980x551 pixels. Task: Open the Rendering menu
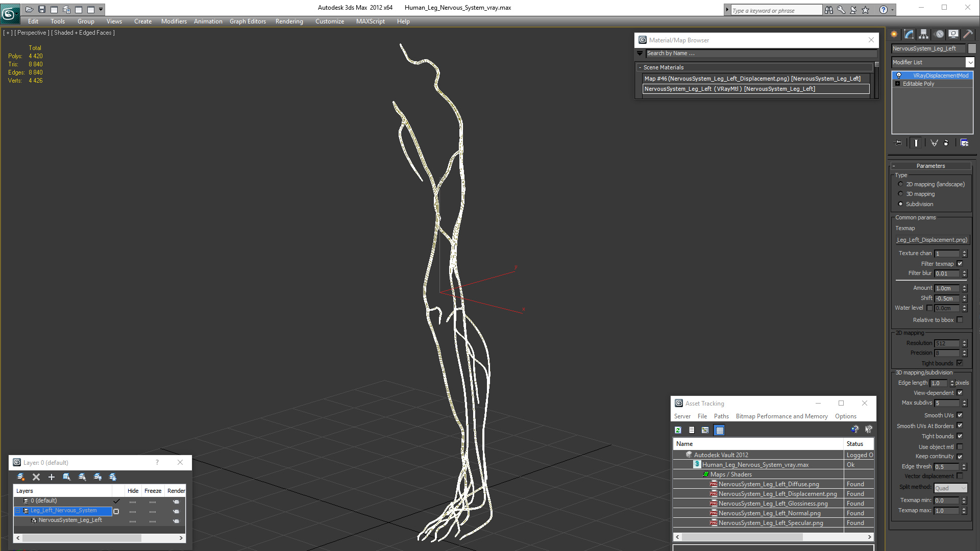click(x=289, y=21)
